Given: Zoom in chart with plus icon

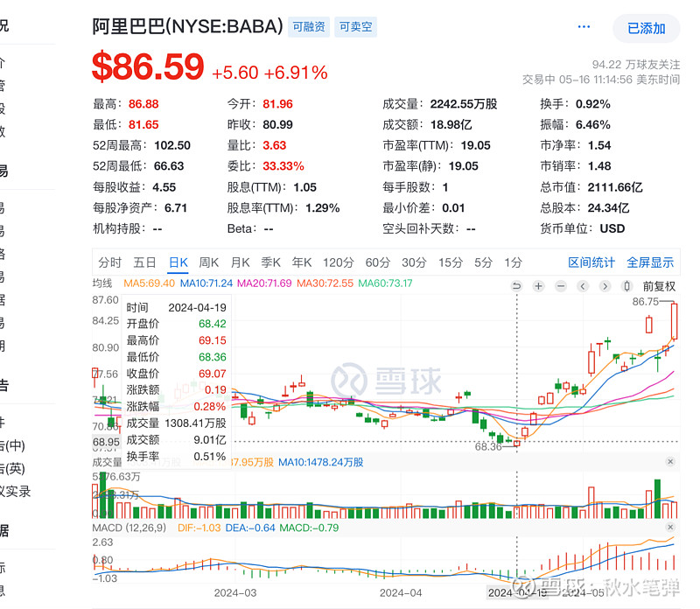Looking at the screenshot, I should pos(538,286).
